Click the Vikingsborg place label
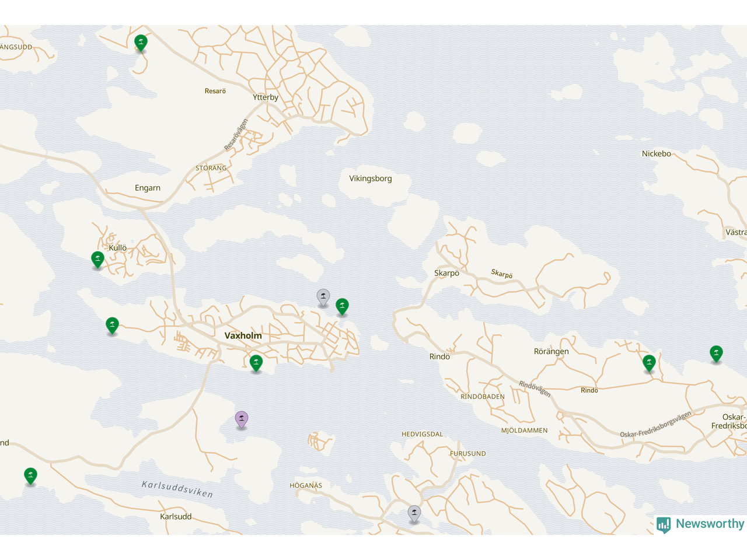Image resolution: width=747 pixels, height=560 pixels. [371, 178]
